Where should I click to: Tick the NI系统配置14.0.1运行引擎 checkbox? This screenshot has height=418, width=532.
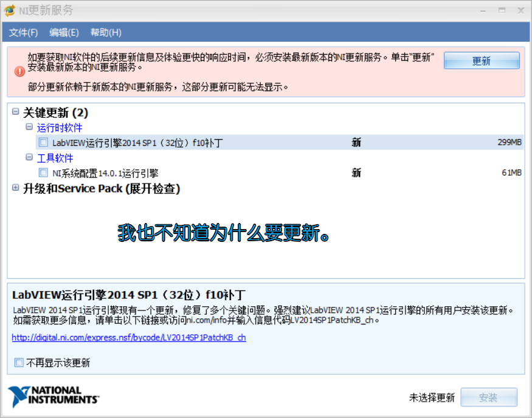pyautogui.click(x=43, y=173)
